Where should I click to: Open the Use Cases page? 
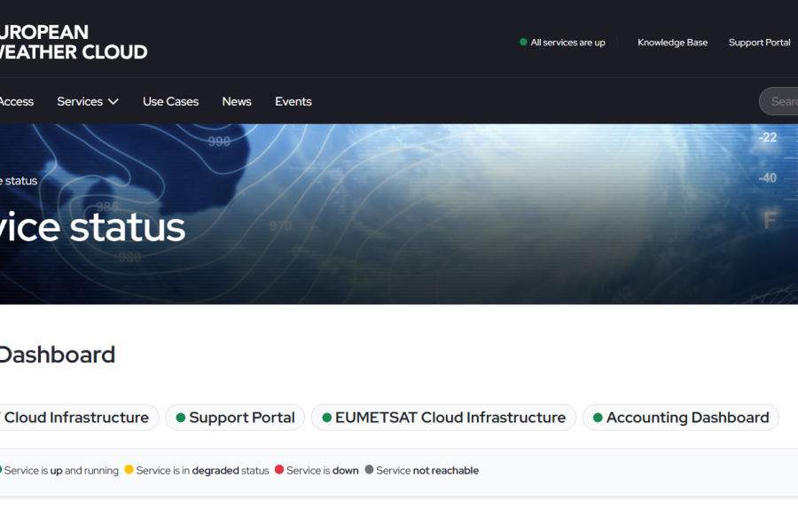pos(170,101)
